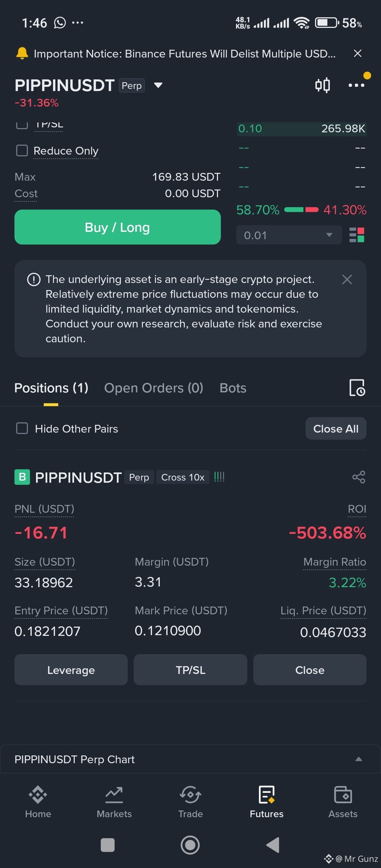
Task: Open the 0.01 price precision dropdown
Action: pos(289,235)
